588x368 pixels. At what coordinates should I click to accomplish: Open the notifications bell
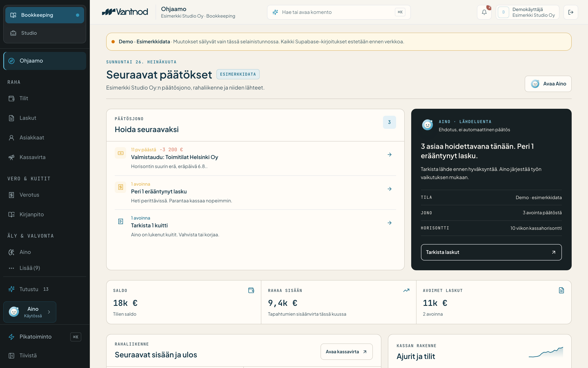pyautogui.click(x=484, y=12)
